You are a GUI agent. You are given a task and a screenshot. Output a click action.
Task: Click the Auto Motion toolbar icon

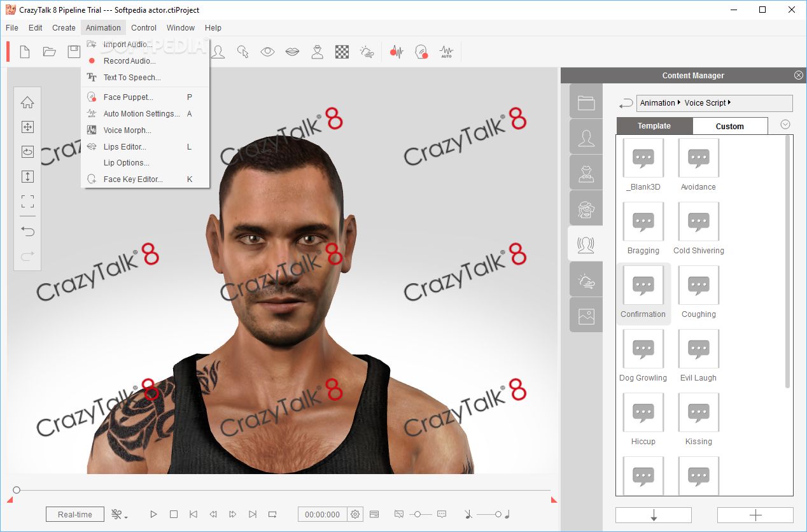[x=447, y=52]
